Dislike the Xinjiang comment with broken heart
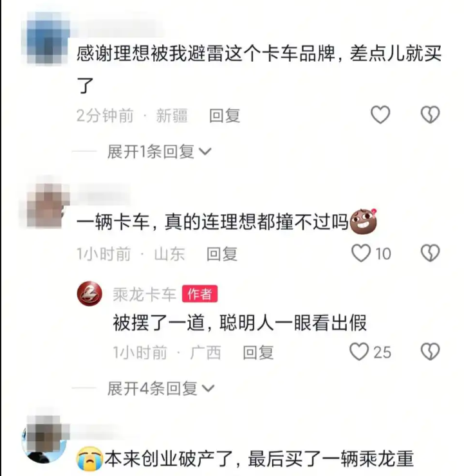 click(431, 114)
